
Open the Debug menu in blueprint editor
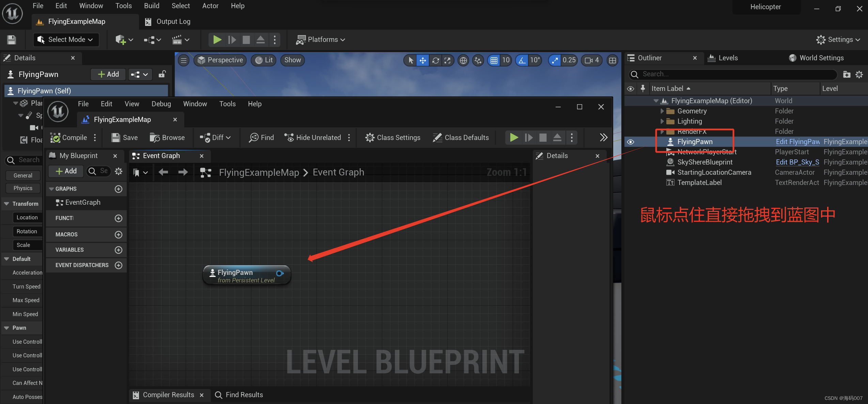[161, 104]
